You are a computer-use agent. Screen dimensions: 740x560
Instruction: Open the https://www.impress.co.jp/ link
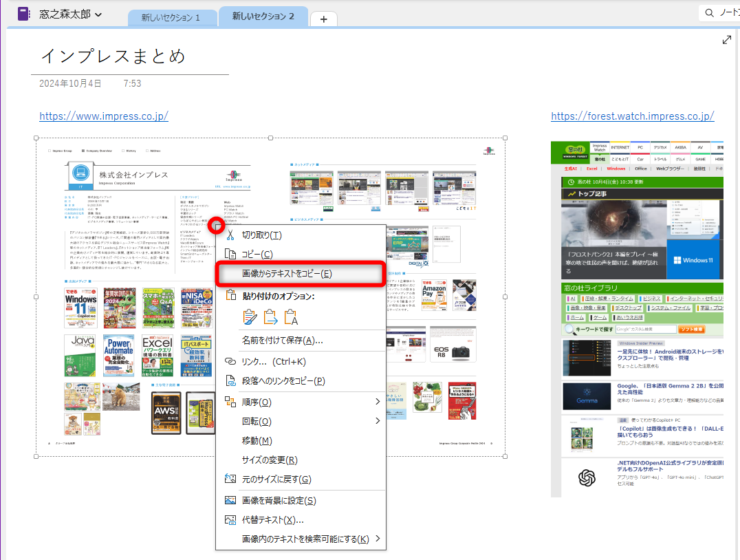(102, 116)
